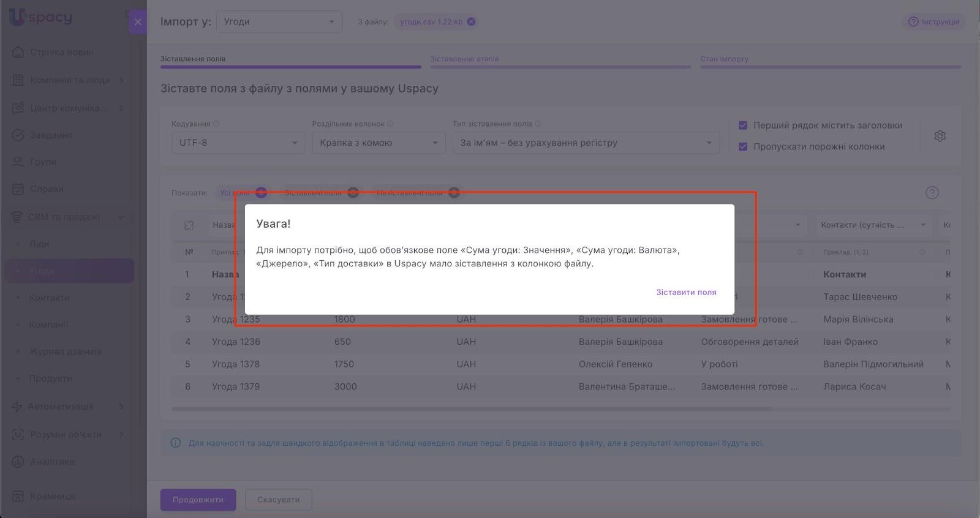Image resolution: width=980 pixels, height=518 pixels.
Task: Open the Роздільник колонок dropdown
Action: point(379,143)
